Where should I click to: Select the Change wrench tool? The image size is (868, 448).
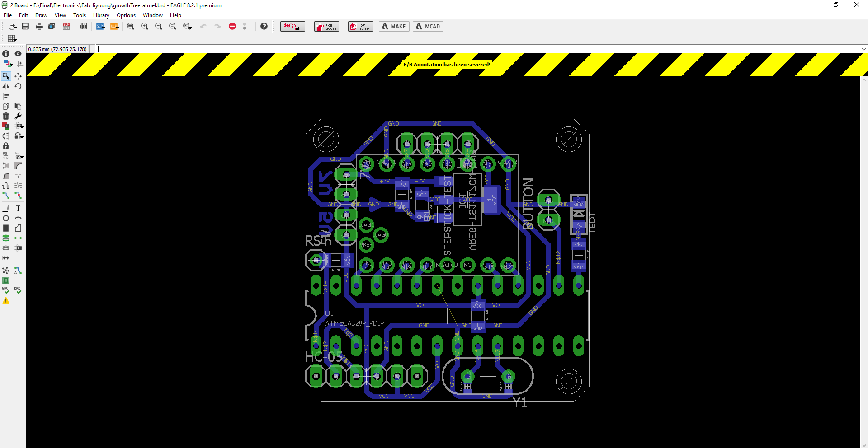pyautogui.click(x=18, y=116)
